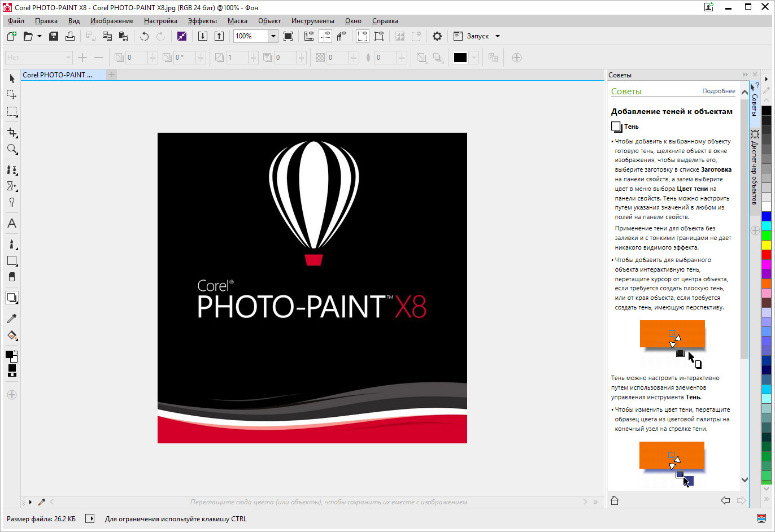Pick the yellow swatch in color palette
775x532 pixels.
pyautogui.click(x=767, y=245)
